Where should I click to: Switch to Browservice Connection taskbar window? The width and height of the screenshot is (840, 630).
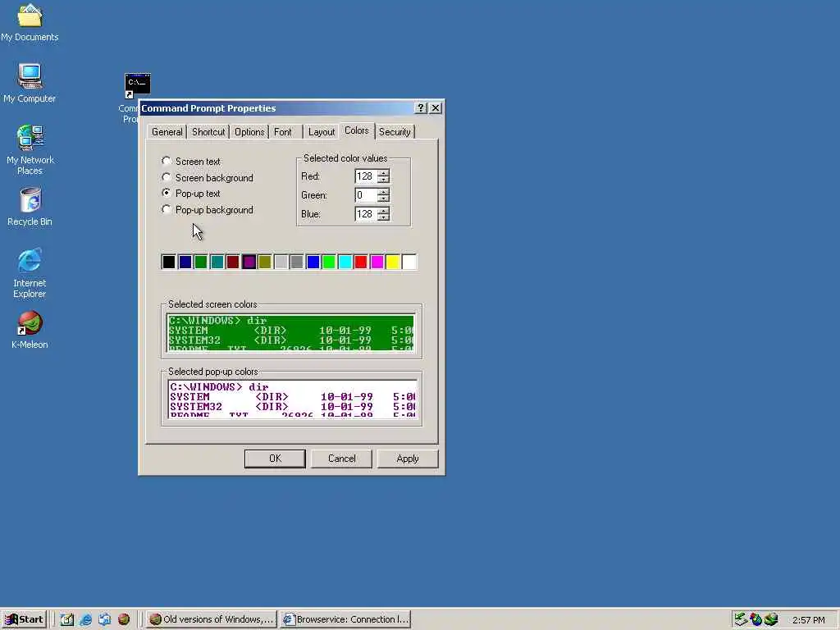(345, 619)
